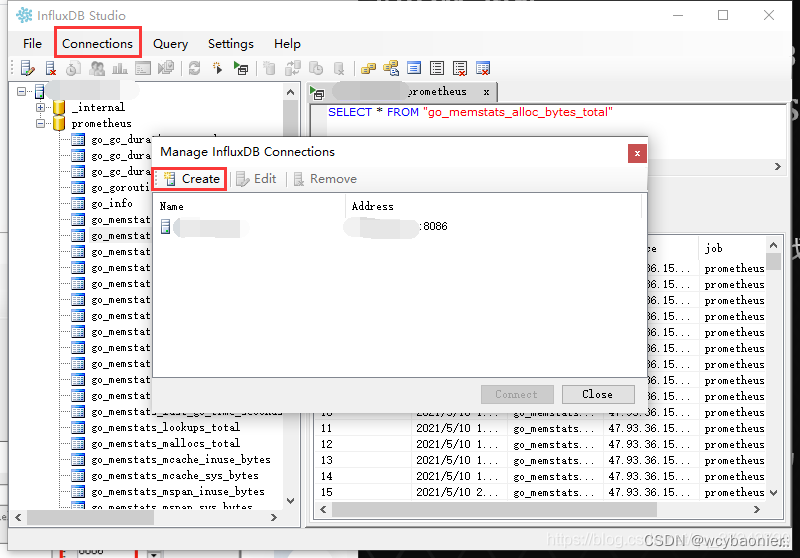The width and height of the screenshot is (800, 558).
Task: Click the server icon in the connections list
Action: click(165, 226)
